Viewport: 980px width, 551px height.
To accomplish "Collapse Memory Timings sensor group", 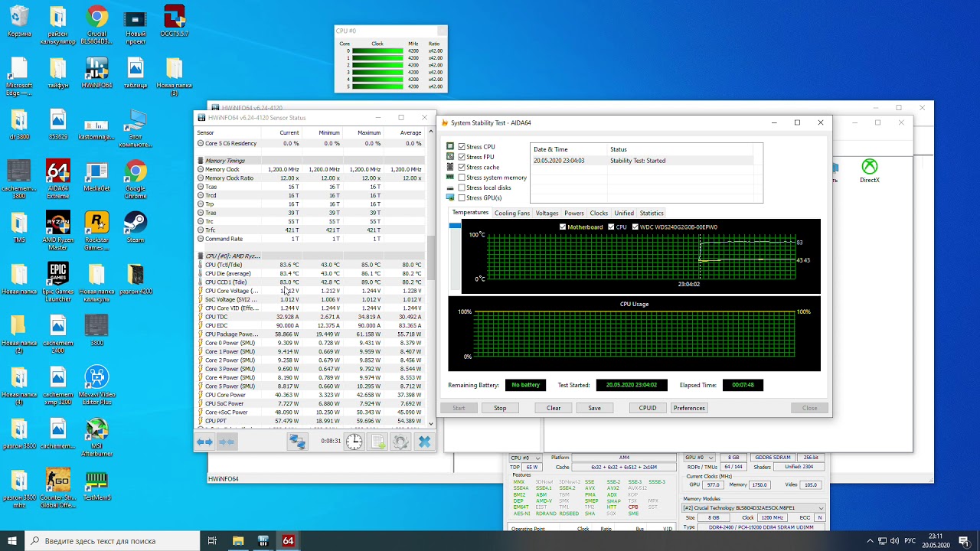I will click(201, 161).
